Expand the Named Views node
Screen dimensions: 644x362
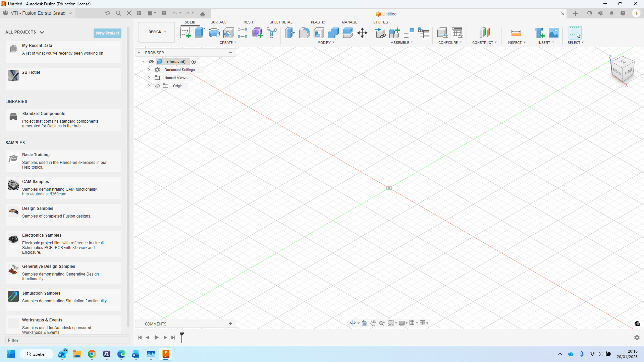(x=149, y=78)
